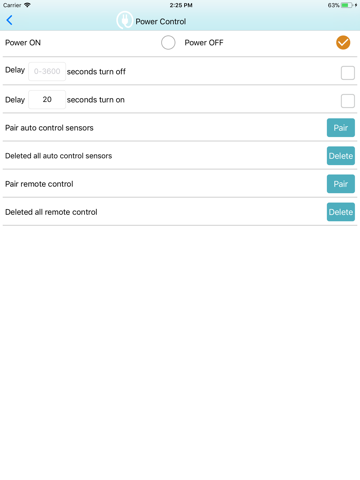Tap the battery icon in status bar

346,5
